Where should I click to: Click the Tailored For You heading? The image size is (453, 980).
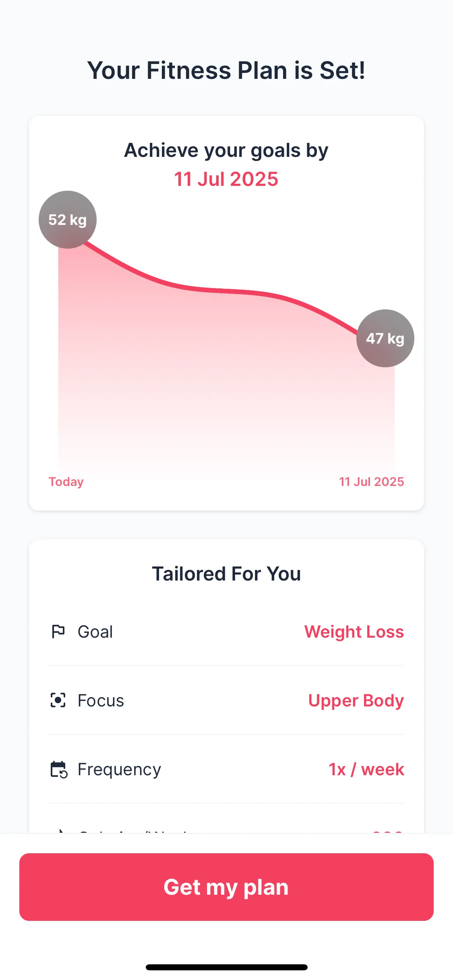coord(226,574)
